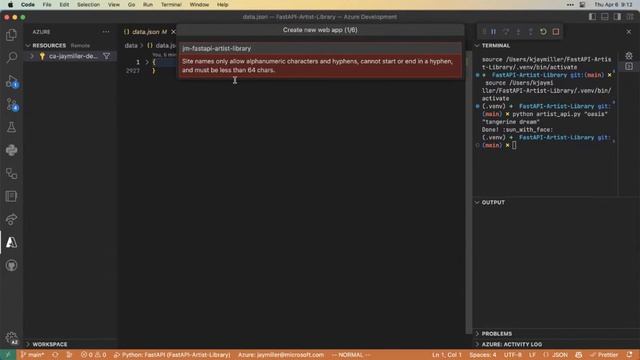Open the Search view icon
The image size is (640, 360).
(x=11, y=57)
